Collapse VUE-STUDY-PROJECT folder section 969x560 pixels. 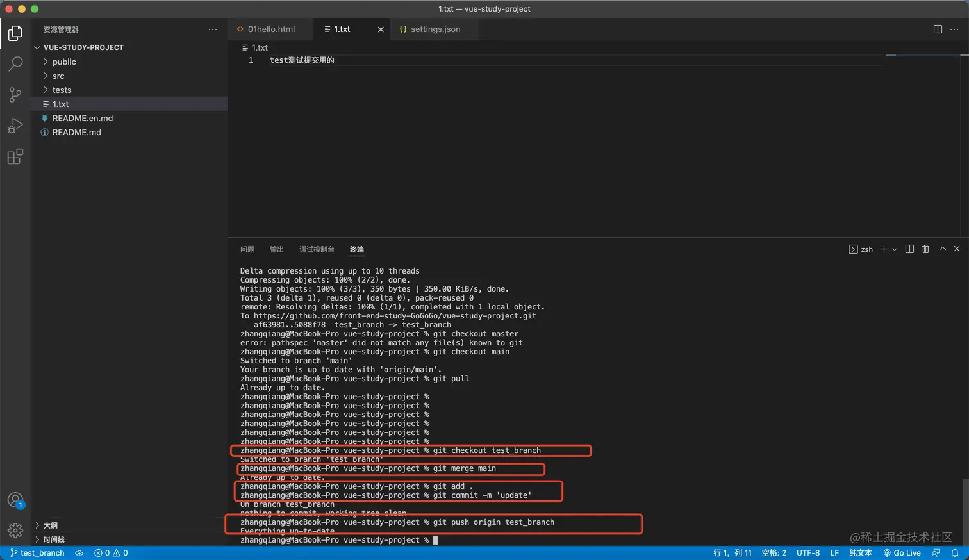coord(129,47)
